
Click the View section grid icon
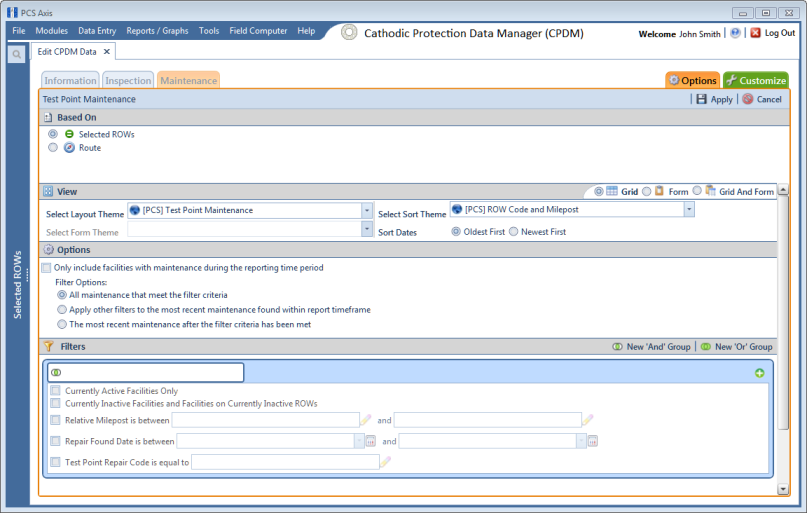pos(48,191)
